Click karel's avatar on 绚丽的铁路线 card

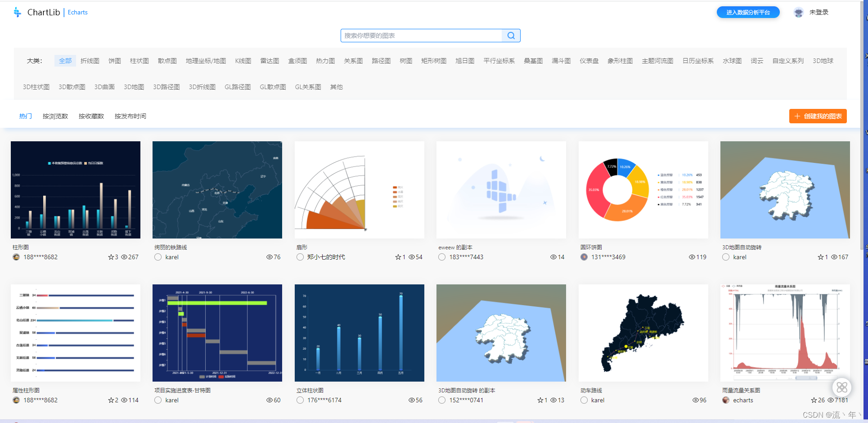157,257
